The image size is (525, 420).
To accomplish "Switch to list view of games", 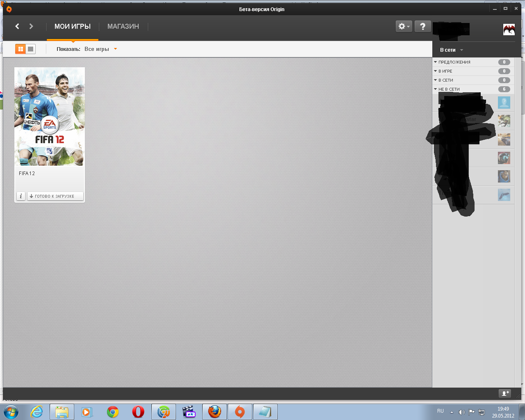I will (30, 49).
